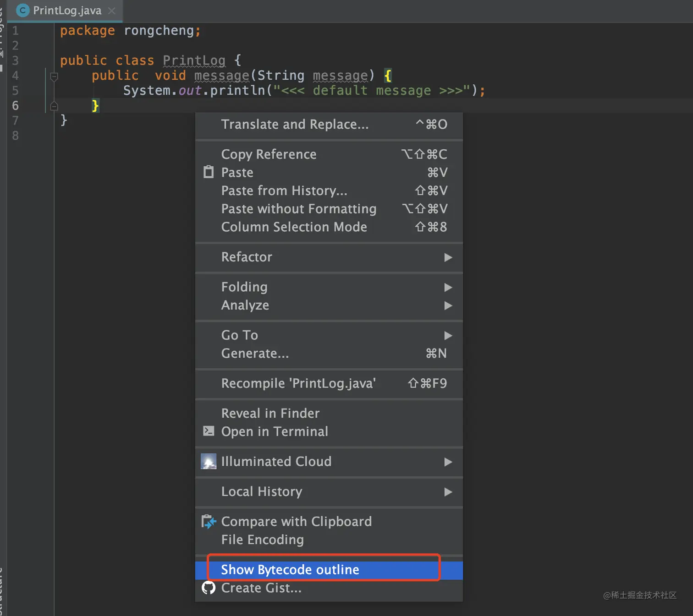The image size is (693, 616).
Task: Expand the Go To submenu arrow
Action: click(x=448, y=335)
